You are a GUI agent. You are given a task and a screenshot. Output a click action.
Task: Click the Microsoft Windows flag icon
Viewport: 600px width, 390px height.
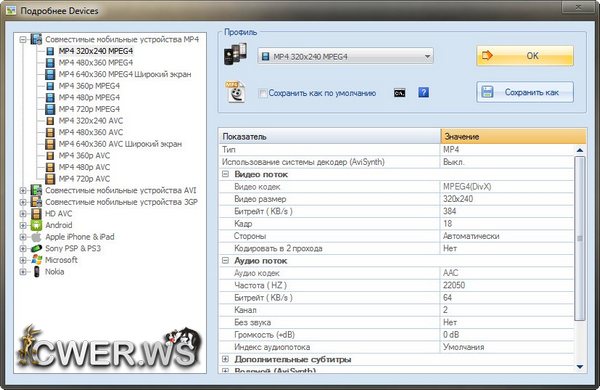[37, 260]
